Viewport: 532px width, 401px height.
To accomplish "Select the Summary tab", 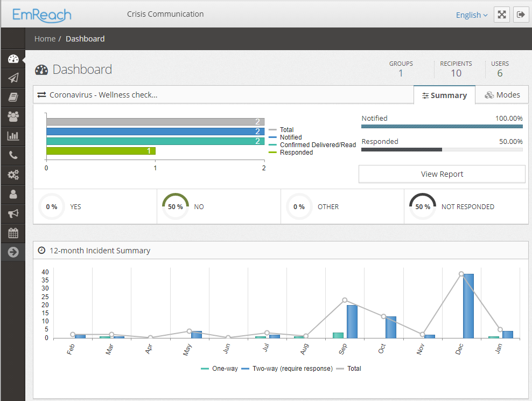I will point(444,95).
